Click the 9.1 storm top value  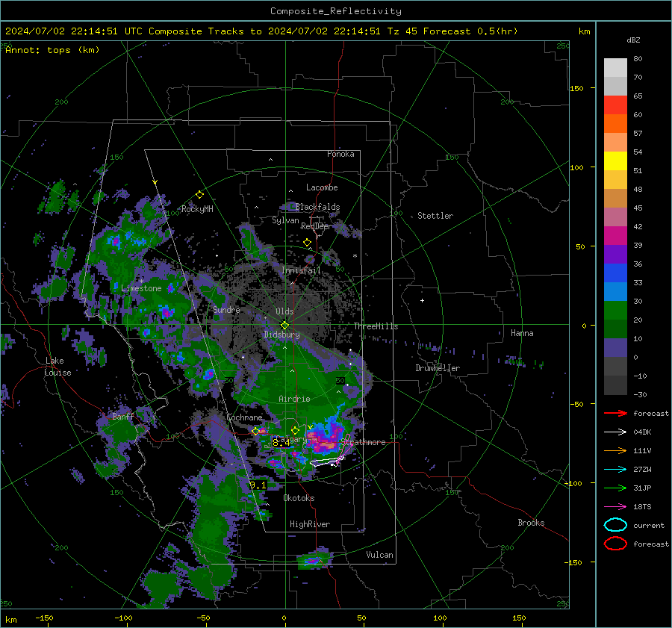pos(258,485)
